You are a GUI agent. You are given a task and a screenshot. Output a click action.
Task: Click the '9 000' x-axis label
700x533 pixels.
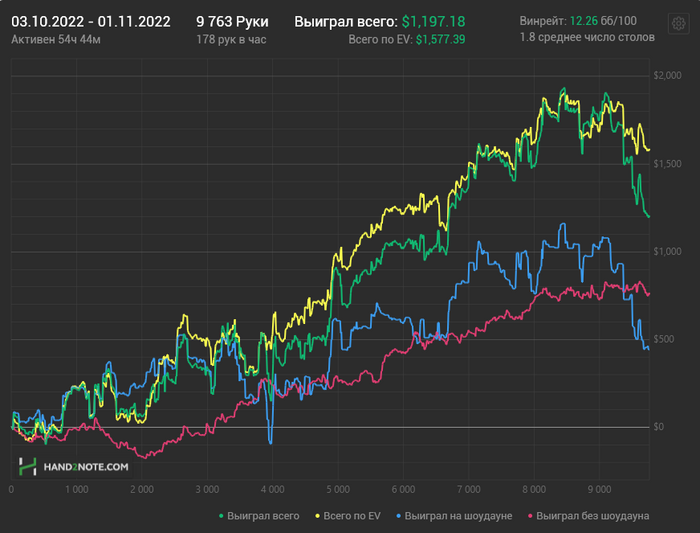click(x=599, y=490)
